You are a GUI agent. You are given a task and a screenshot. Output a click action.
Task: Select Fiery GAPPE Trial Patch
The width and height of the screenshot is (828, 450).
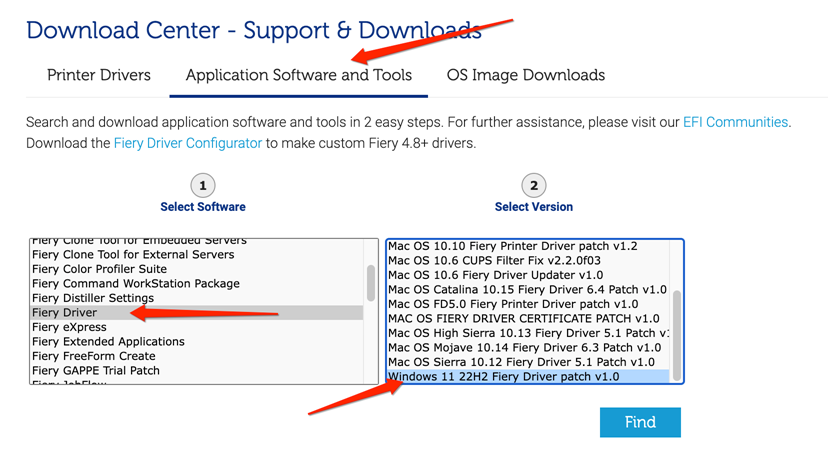point(96,371)
